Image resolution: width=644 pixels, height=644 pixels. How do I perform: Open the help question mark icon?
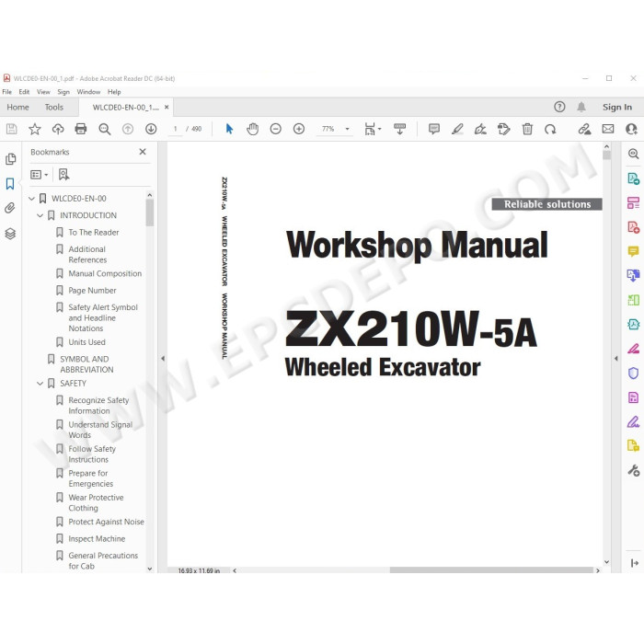(x=559, y=107)
